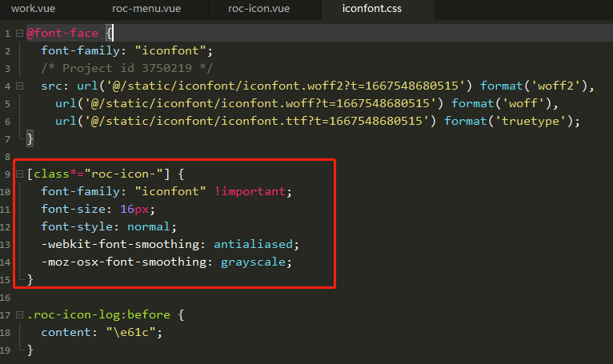Click line number 11 in the gutter

coord(7,210)
